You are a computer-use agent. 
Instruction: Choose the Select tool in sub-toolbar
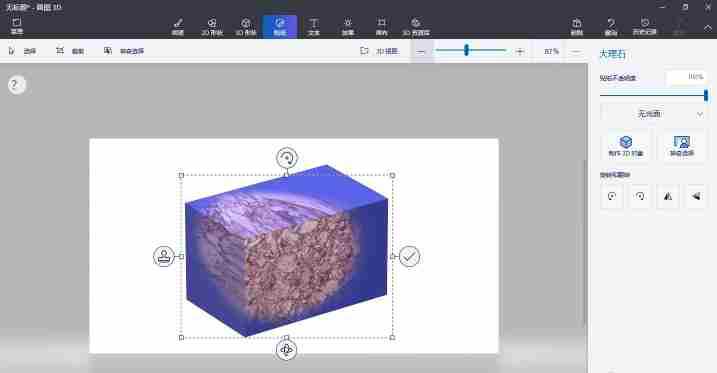pos(22,51)
